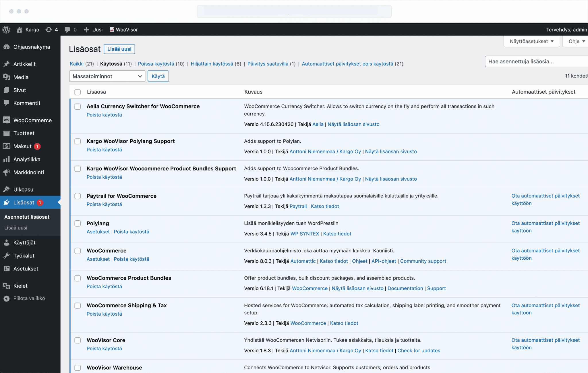Image resolution: width=588 pixels, height=373 pixels.
Task: Open pending updates icon in admin bar
Action: [49, 30]
